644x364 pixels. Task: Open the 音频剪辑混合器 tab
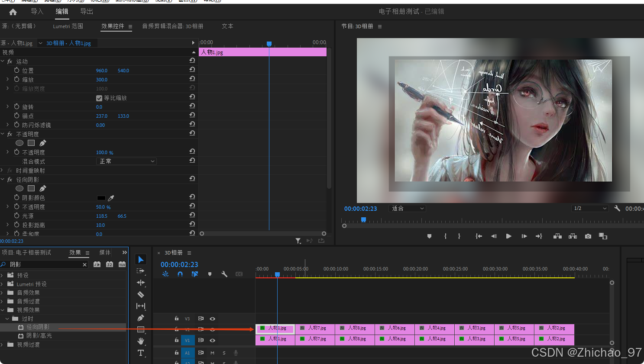173,26
